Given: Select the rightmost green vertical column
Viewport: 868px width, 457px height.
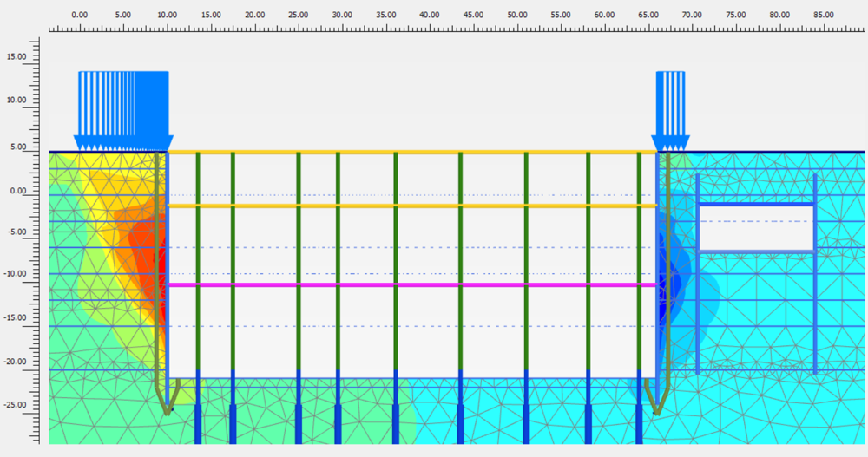Looking at the screenshot, I should [639, 260].
